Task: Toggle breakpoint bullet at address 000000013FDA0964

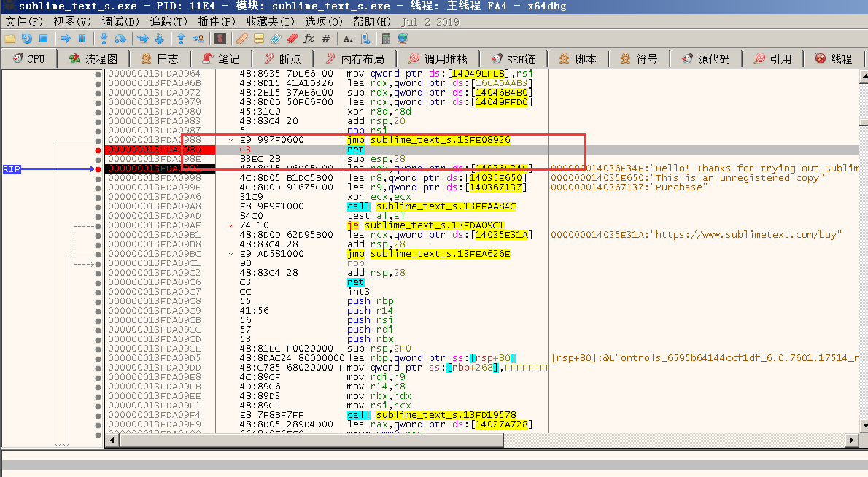Action: tap(98, 74)
